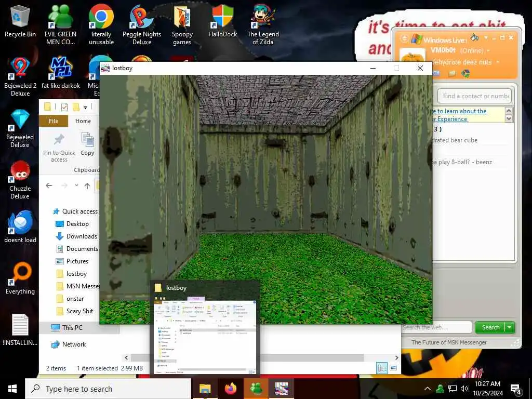Screen dimensions: 532x399
Task: Click the Messenger back arrow button
Action: tap(404, 38)
